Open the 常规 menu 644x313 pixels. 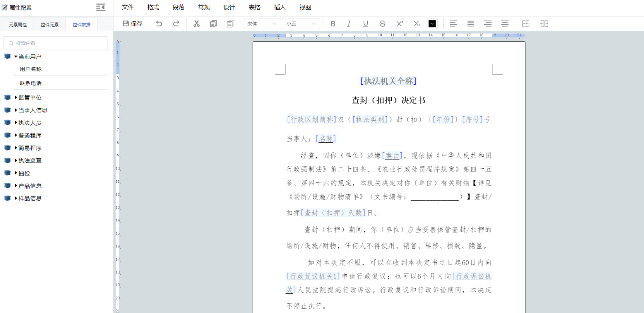pyautogui.click(x=204, y=7)
